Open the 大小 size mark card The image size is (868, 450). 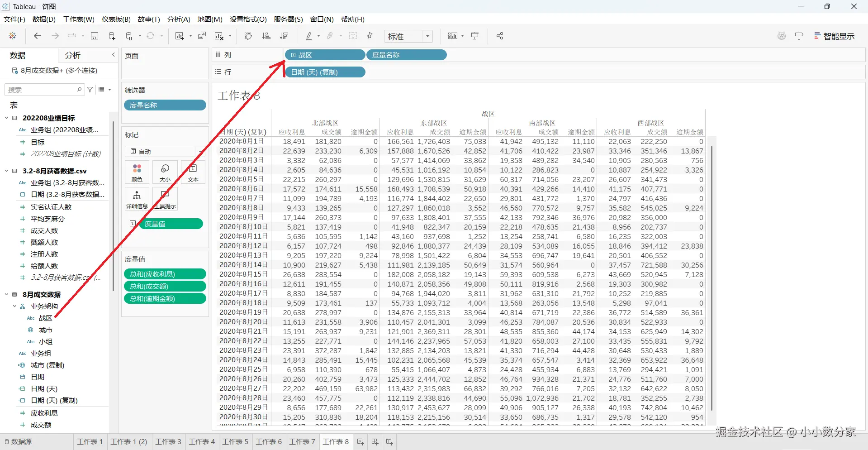165,172
